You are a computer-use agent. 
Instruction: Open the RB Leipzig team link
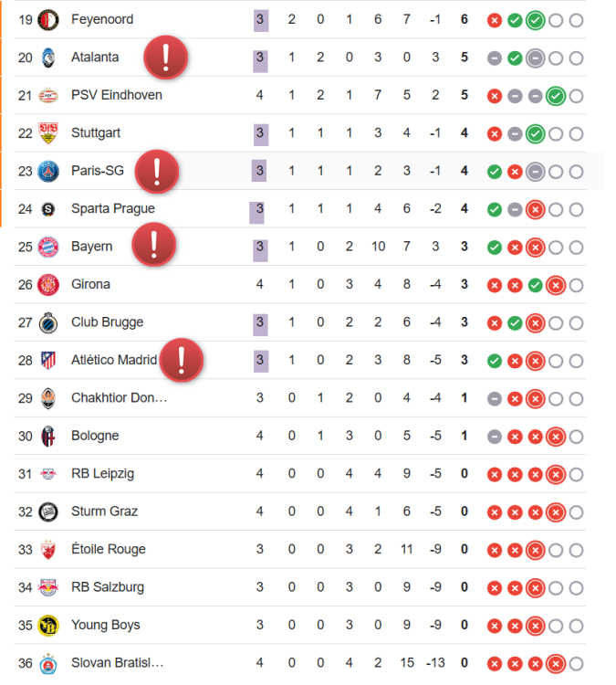[x=102, y=473]
